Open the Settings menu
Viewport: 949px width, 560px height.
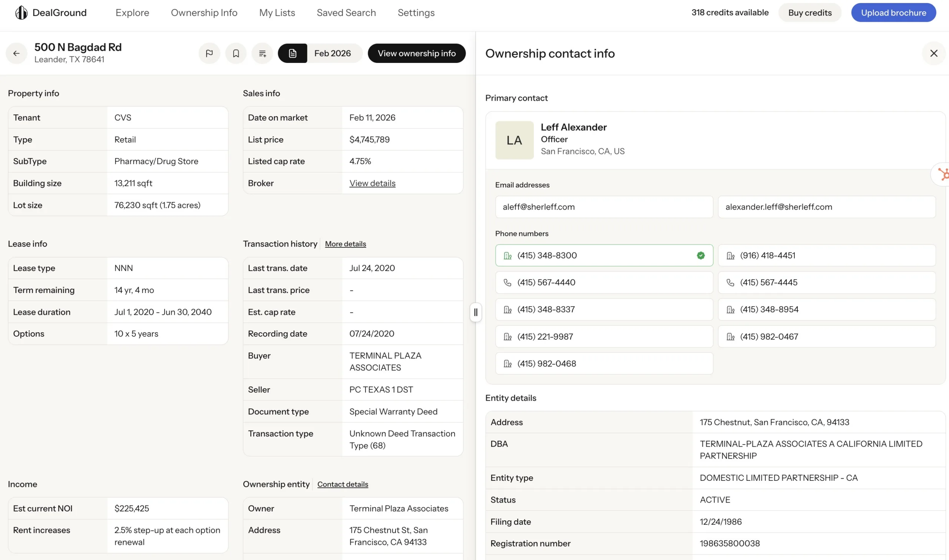point(416,13)
